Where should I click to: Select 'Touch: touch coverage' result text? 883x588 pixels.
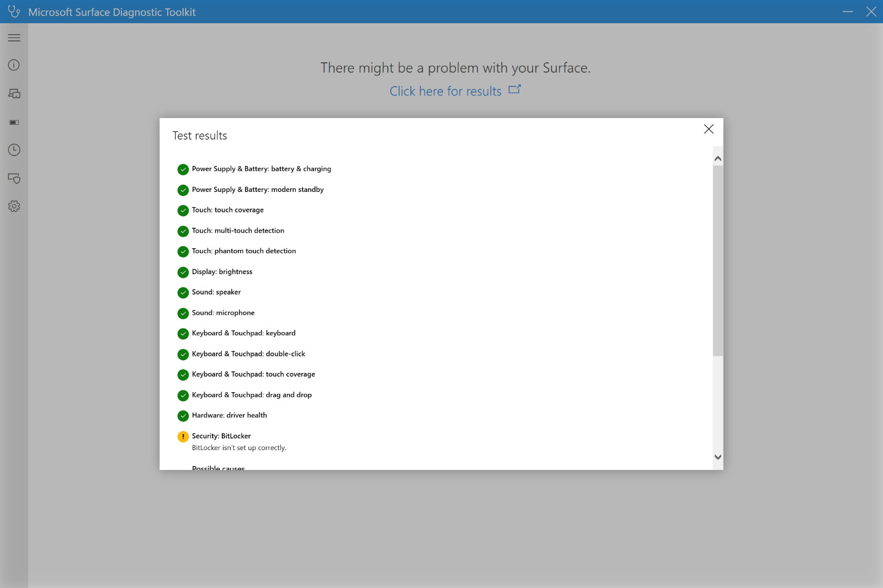[228, 210]
